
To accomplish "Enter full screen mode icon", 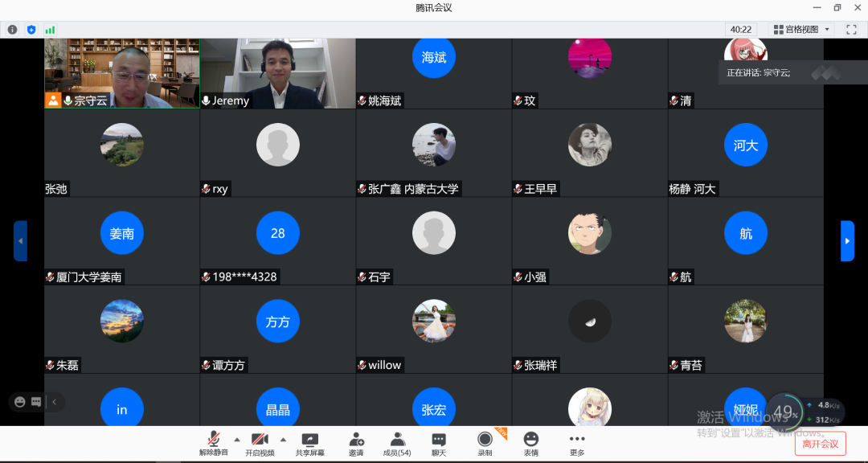I will click(851, 30).
